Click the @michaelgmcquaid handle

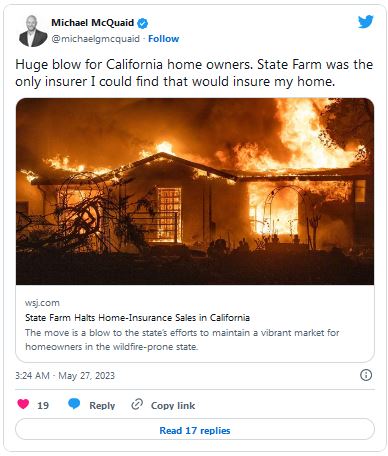[x=95, y=39]
